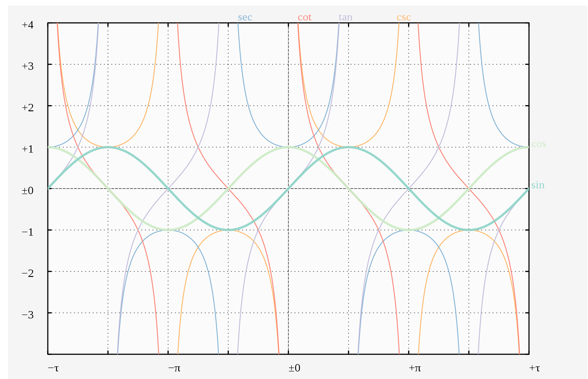This screenshot has width=588, height=379.
Task: Click the ±0 label on the vertical axis
Action: [x=28, y=191]
